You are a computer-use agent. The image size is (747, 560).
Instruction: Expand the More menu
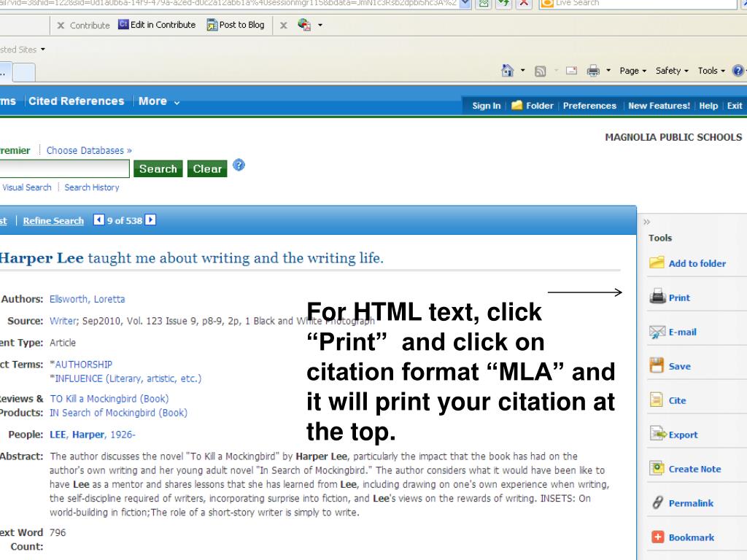coord(159,101)
